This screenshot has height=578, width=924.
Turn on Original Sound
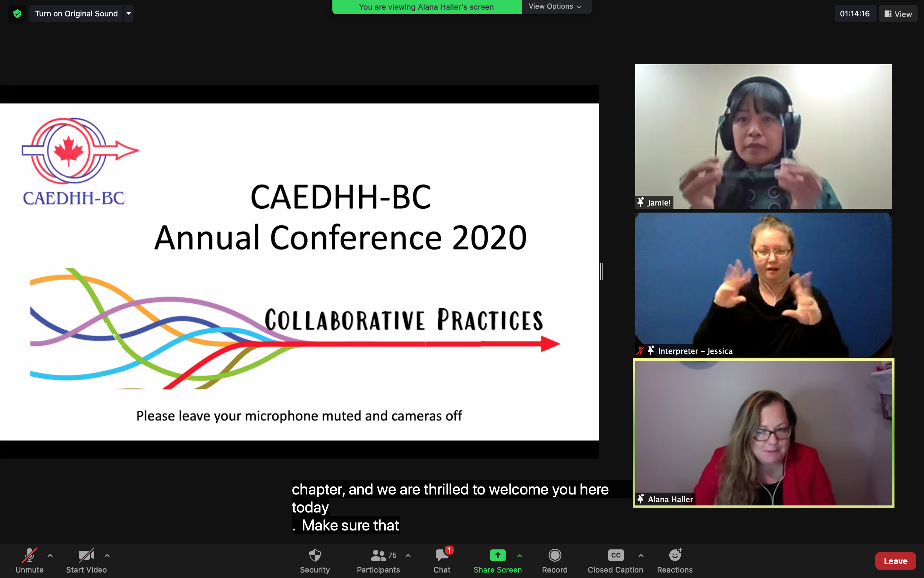coord(76,14)
